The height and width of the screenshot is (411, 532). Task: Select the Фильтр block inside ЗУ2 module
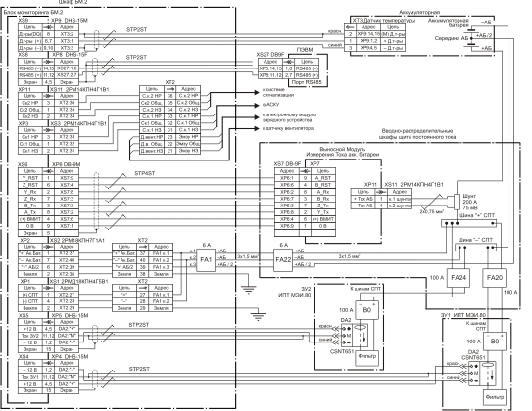pos(367,356)
